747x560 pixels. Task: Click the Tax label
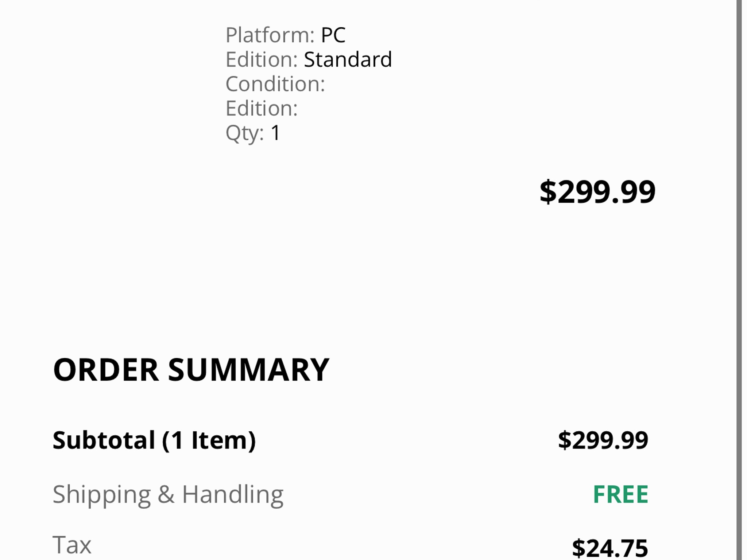[72, 545]
